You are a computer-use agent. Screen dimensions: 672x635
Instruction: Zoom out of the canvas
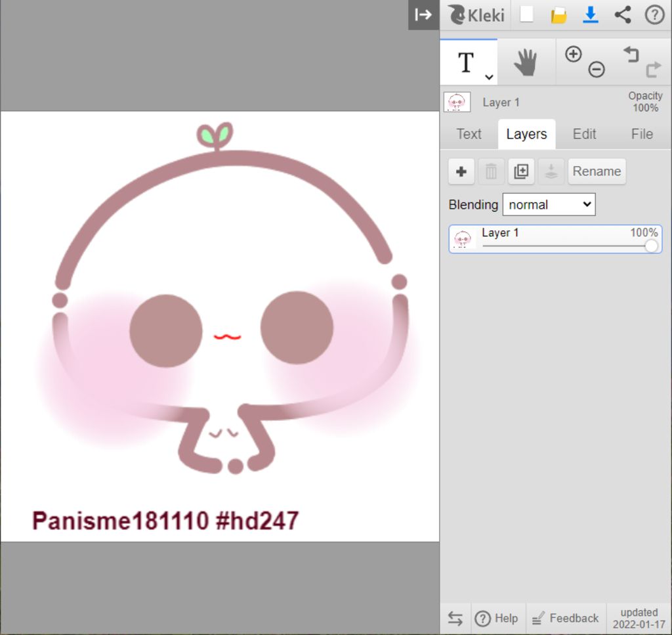(x=597, y=70)
